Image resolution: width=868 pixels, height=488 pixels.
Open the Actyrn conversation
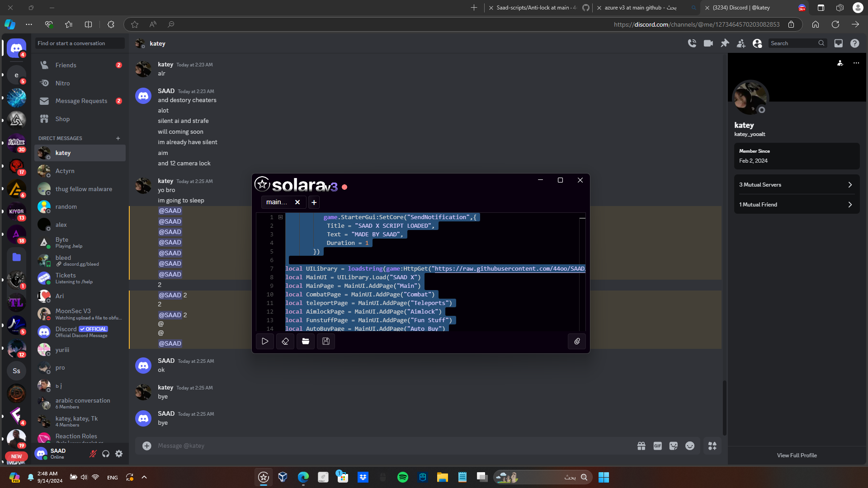coord(80,171)
